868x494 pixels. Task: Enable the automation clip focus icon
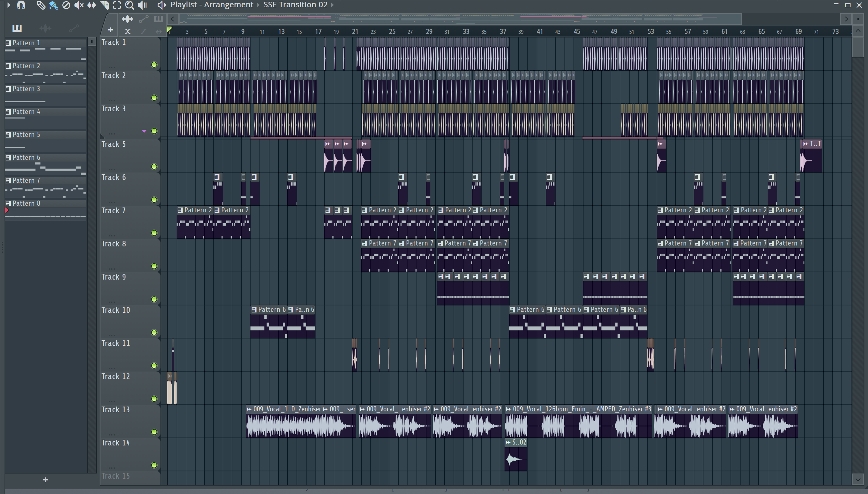coord(143,19)
